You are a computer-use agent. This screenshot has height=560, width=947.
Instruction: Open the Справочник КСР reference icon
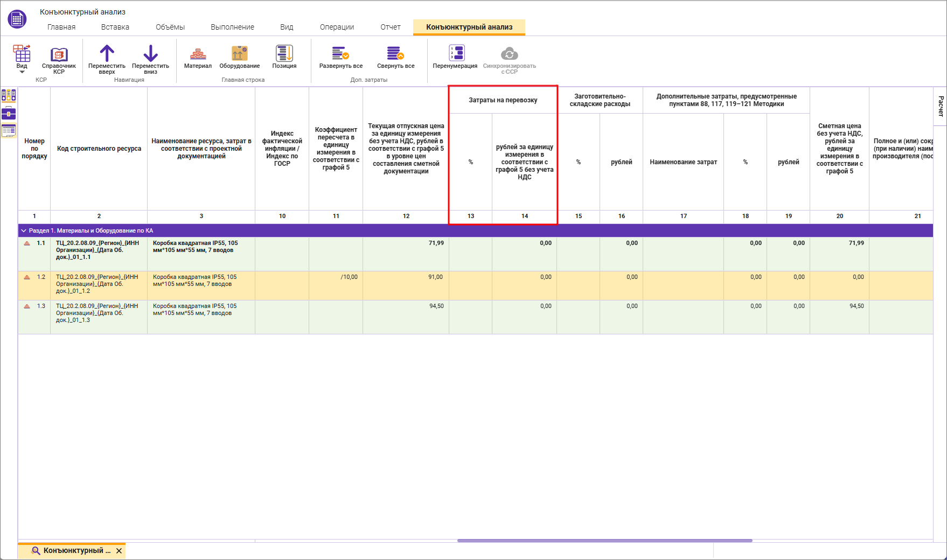click(59, 55)
